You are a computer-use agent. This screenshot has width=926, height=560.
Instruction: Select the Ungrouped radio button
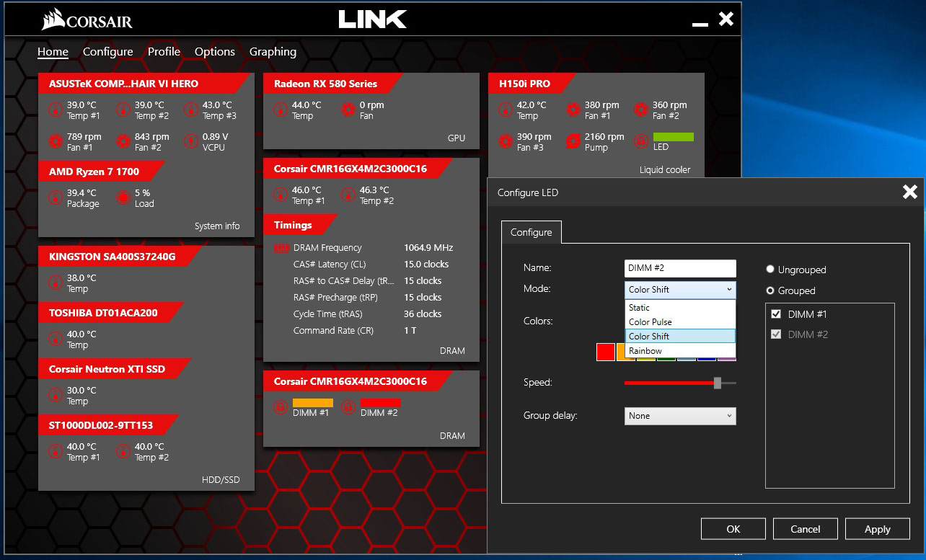[x=770, y=270]
